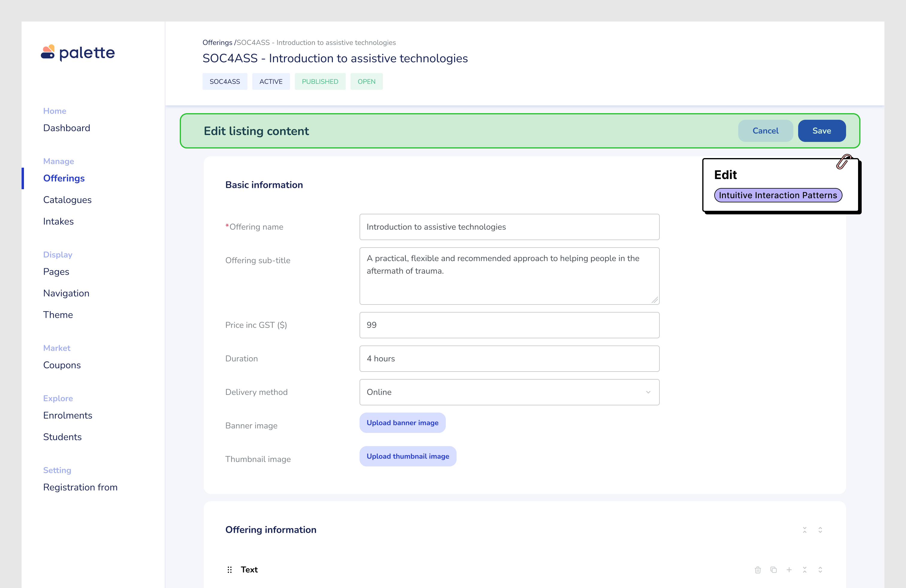The width and height of the screenshot is (906, 588).
Task: Click Upload thumbnail image button
Action: (x=408, y=456)
